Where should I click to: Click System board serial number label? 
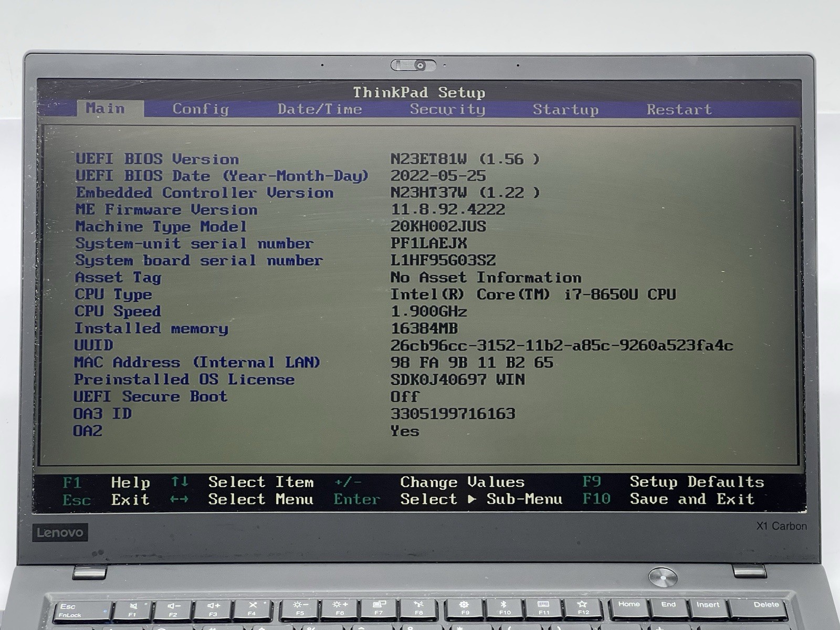click(x=198, y=260)
